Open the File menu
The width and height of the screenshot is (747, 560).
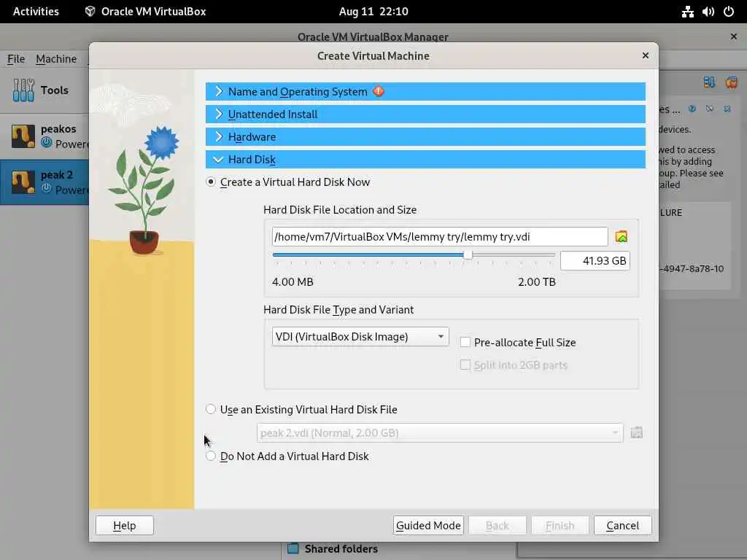[x=16, y=59]
